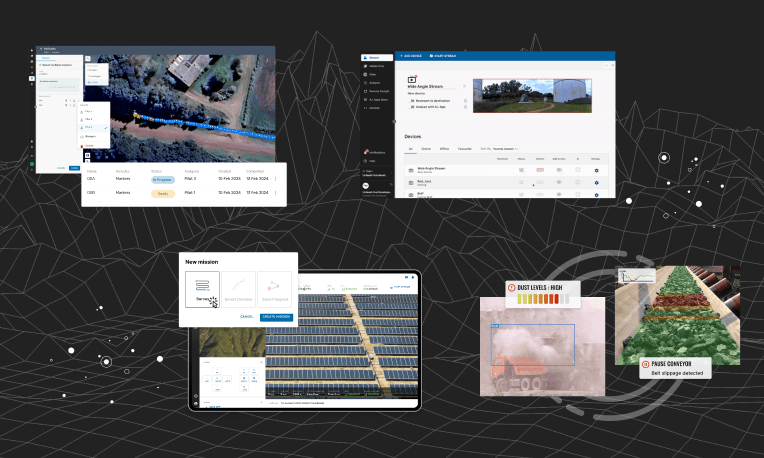Viewport: 764px width, 458px height.
Task: Toggle Restream to destination switch
Action: [x=412, y=101]
